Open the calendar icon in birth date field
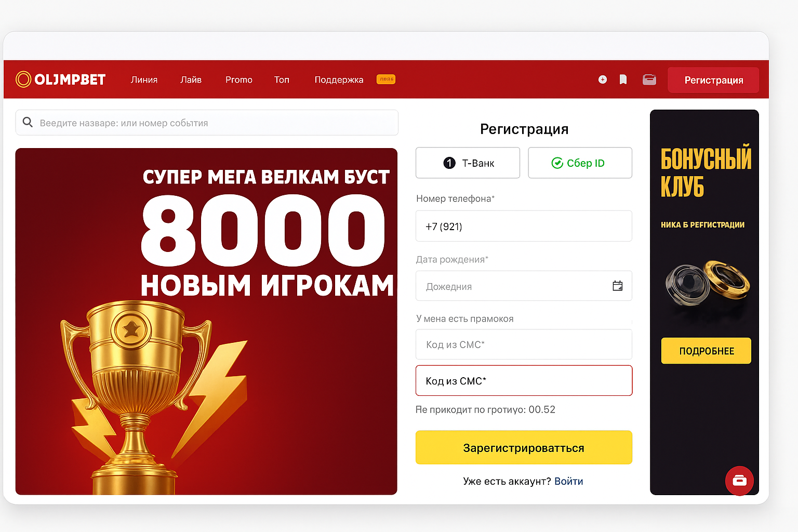The width and height of the screenshot is (798, 532). pyautogui.click(x=617, y=286)
